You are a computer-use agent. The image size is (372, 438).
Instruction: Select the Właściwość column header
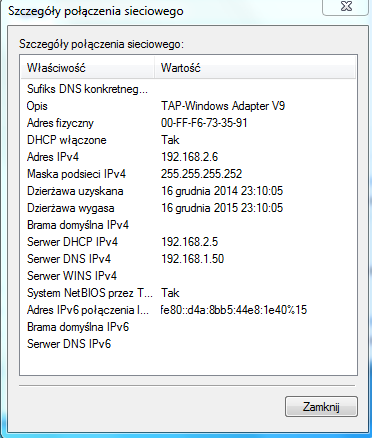coord(88,68)
